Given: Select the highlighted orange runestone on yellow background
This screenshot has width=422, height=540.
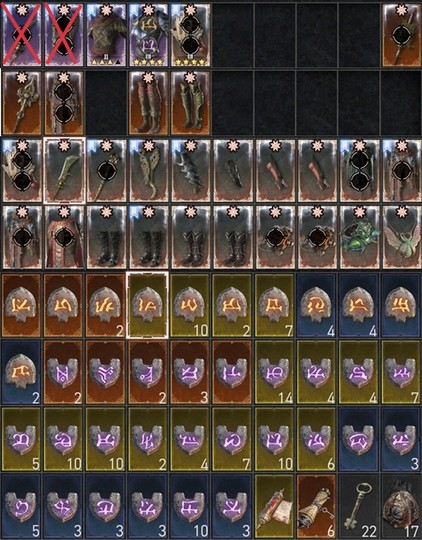Looking at the screenshot, I should (148, 305).
